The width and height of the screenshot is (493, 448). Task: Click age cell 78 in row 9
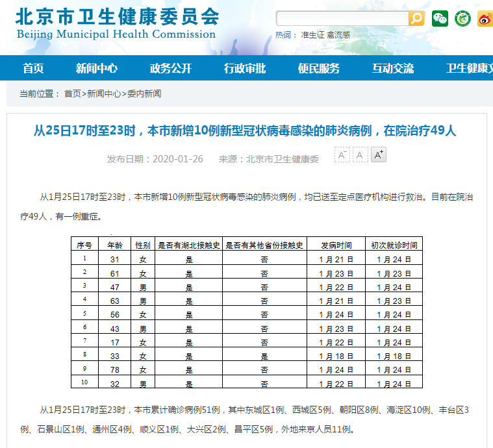coord(115,369)
